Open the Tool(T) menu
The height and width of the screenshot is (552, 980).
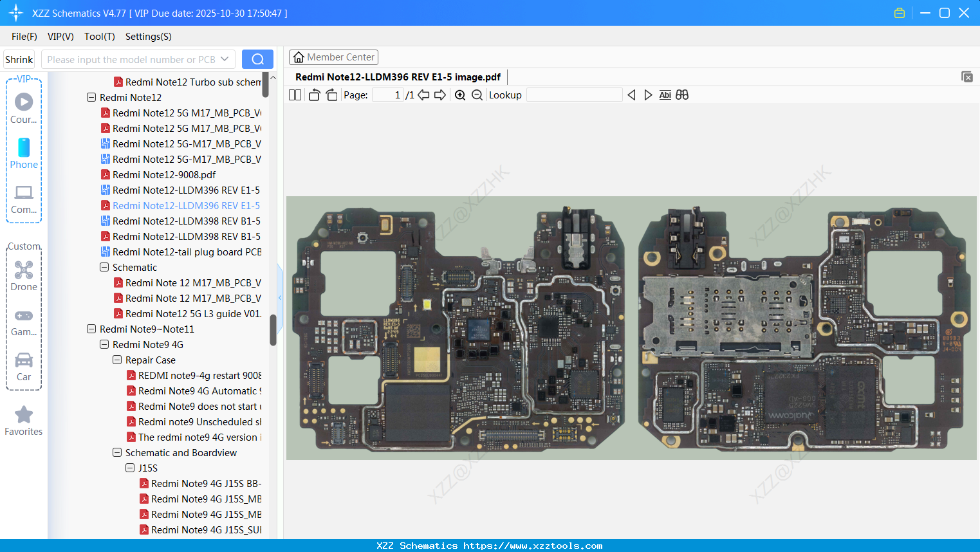(x=99, y=37)
